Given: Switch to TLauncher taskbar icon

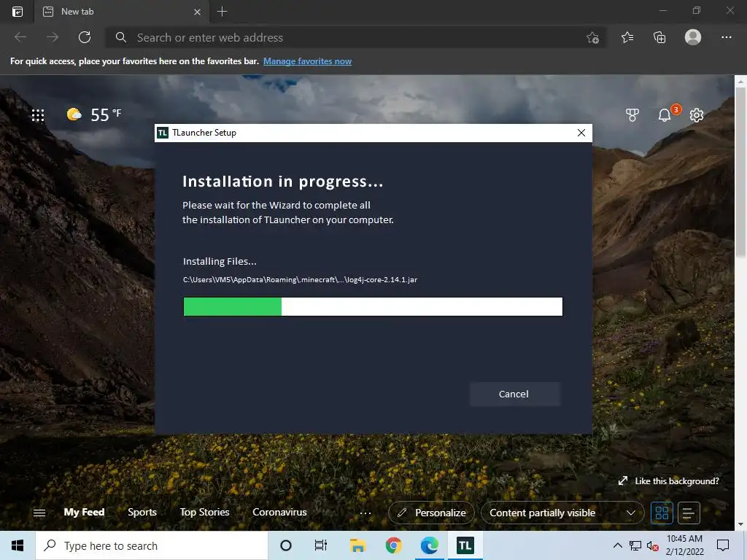Looking at the screenshot, I should [465, 545].
